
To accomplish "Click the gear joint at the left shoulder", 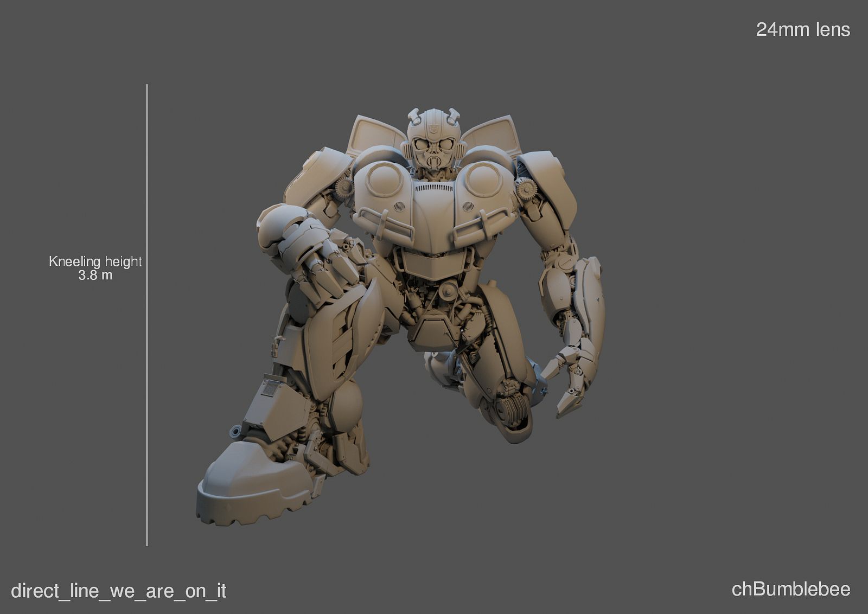I will 343,189.
